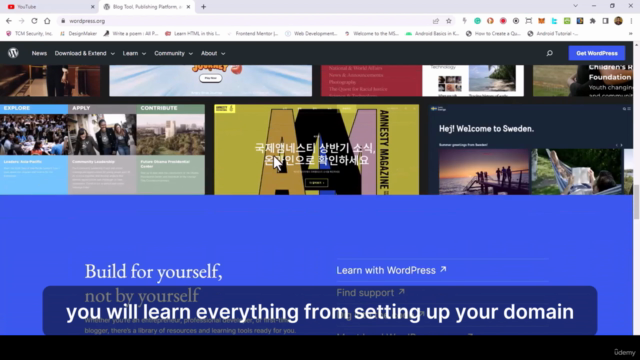Reload the current page

[34, 21]
